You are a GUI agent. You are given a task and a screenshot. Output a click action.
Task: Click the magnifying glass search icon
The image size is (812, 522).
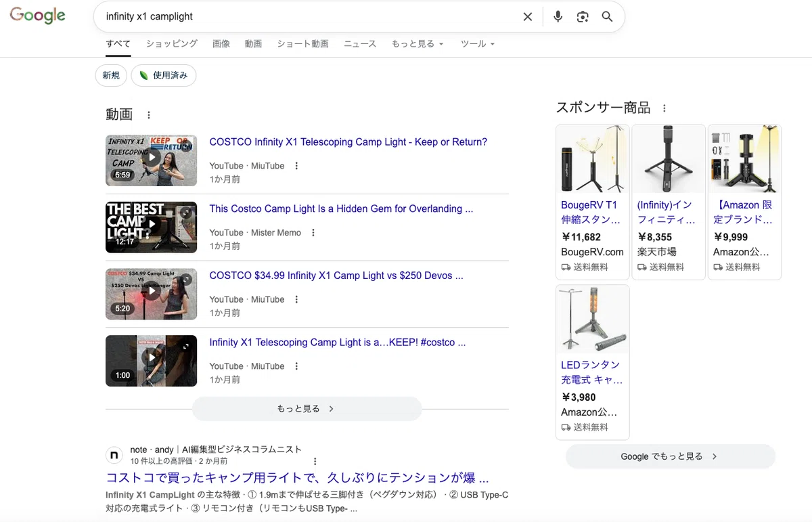(607, 17)
